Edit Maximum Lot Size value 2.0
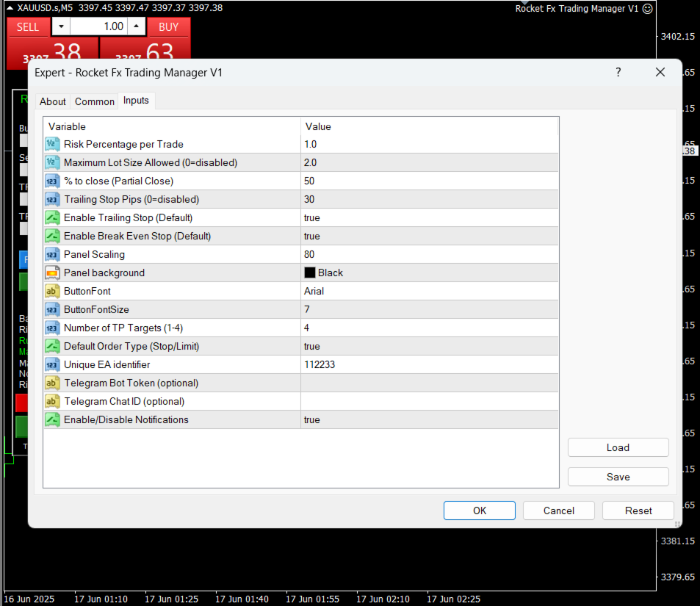700x606 pixels. tap(430, 162)
